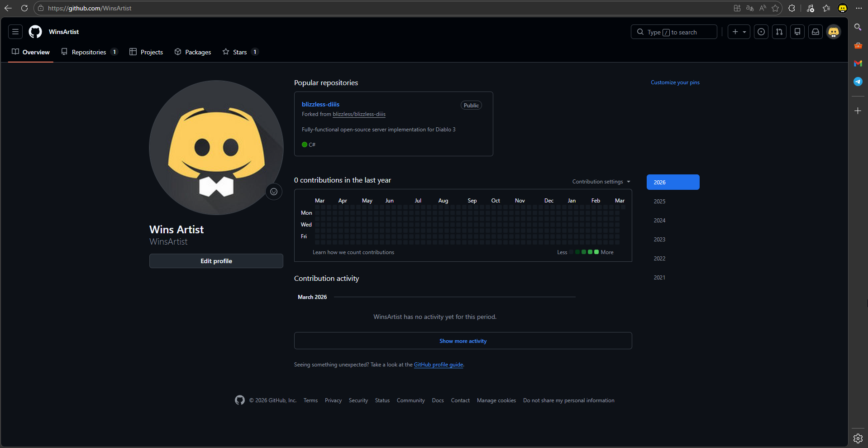This screenshot has height=448, width=868.
Task: Open the Notifications inbox icon
Action: coord(816,32)
